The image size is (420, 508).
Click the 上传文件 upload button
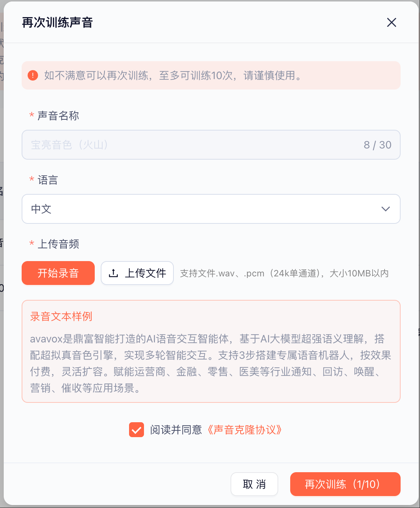[x=137, y=273]
